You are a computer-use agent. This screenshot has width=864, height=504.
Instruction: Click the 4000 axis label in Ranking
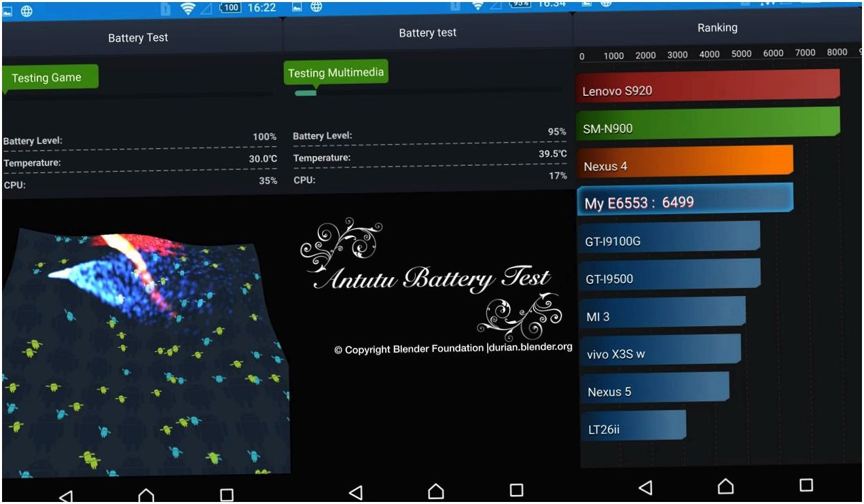pos(710,54)
